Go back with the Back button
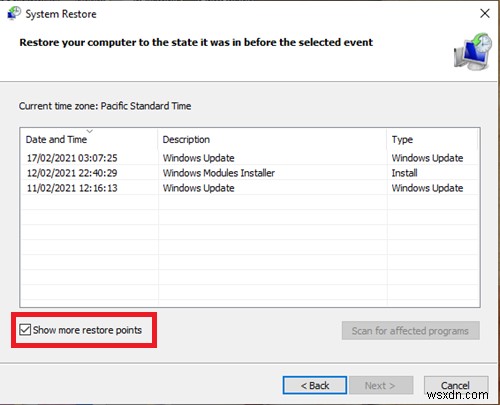The width and height of the screenshot is (500, 405). 315,386
